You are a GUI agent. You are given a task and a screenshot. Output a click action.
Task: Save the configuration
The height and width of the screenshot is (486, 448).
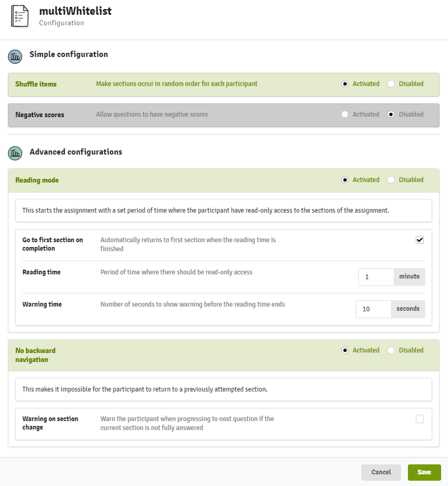coord(424,472)
